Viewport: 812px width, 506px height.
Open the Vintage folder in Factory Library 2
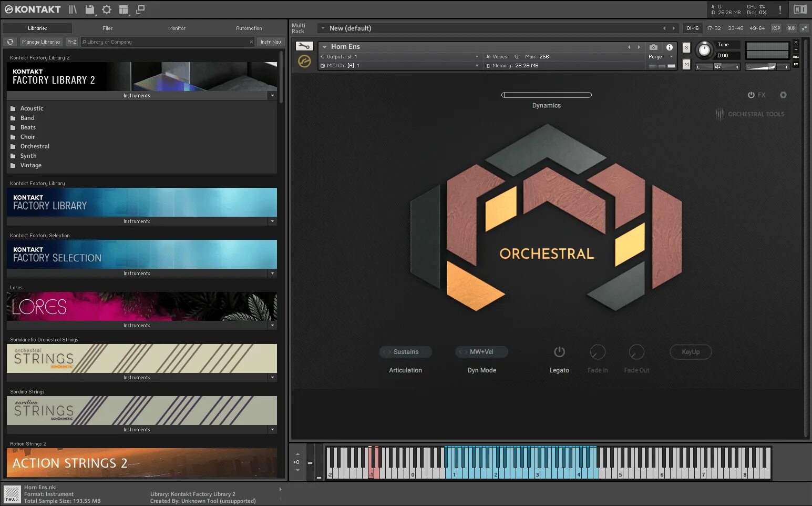pos(30,165)
